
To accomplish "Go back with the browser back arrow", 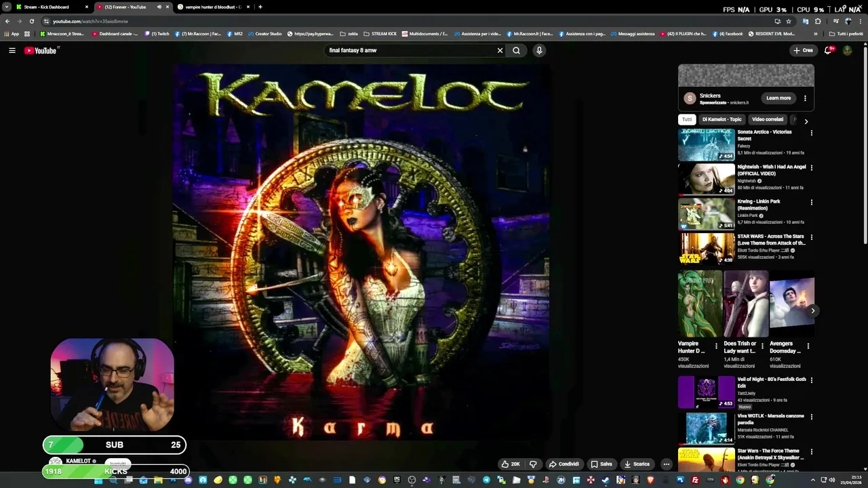I will point(7,21).
